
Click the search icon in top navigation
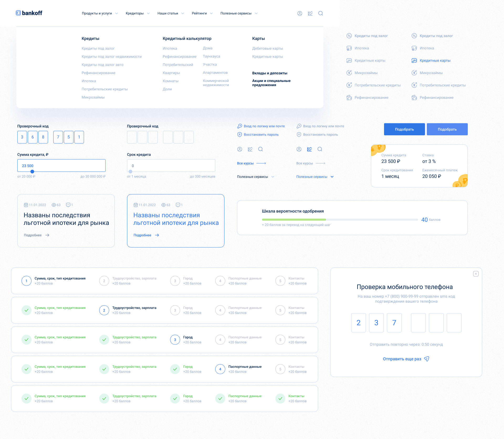321,13
